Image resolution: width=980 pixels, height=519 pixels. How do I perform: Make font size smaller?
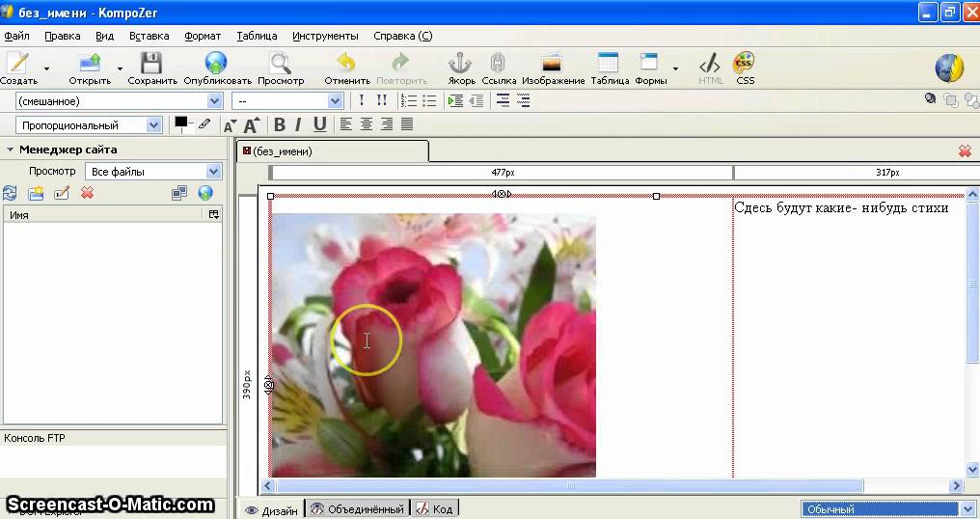tap(230, 125)
